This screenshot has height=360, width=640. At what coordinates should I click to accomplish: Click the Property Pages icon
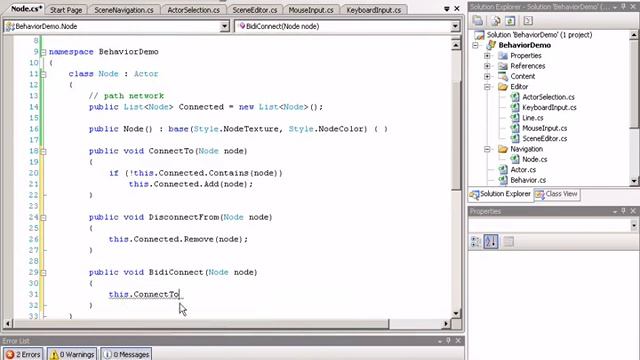[508, 242]
